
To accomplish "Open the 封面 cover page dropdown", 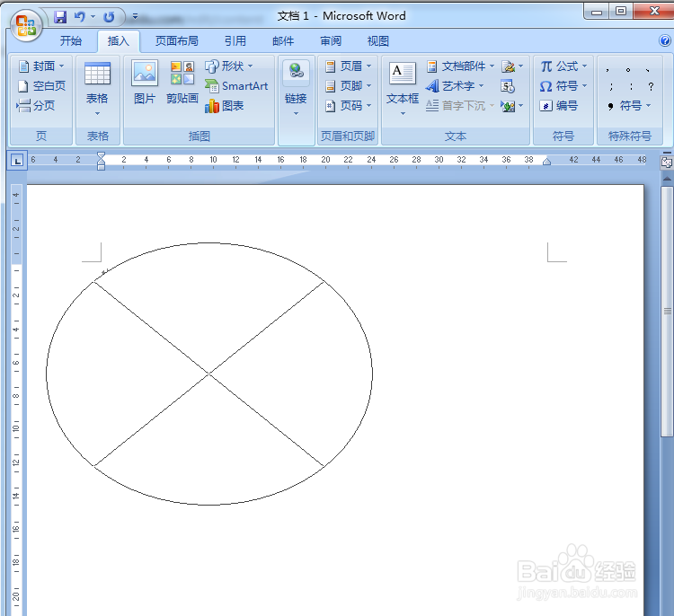I will [40, 66].
